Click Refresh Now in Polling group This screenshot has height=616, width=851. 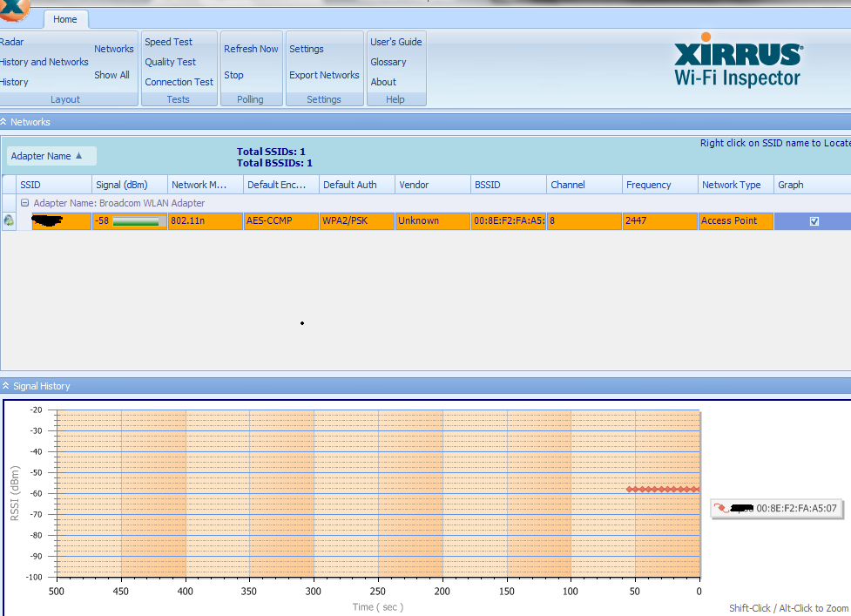point(251,49)
